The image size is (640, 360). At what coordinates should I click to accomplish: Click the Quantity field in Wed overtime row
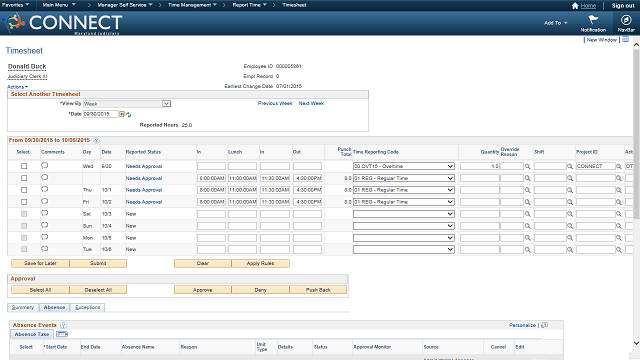pyautogui.click(x=480, y=166)
